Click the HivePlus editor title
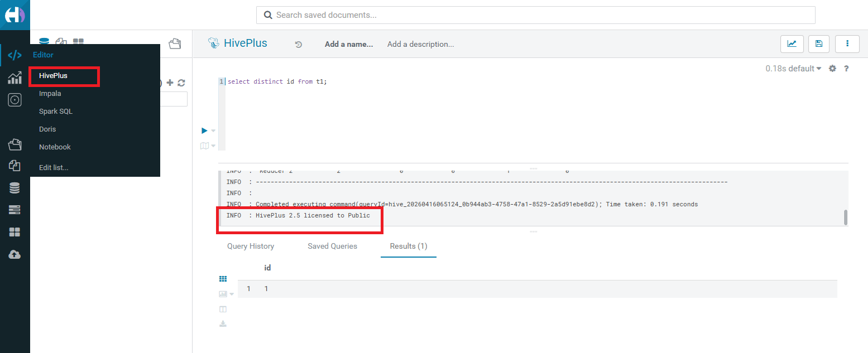 [246, 43]
